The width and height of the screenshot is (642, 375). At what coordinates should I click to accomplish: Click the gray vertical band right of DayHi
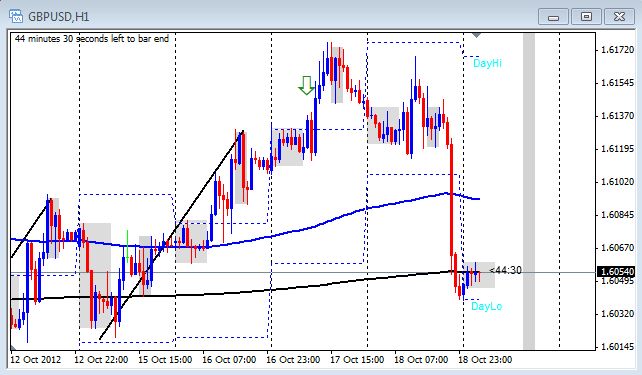click(x=529, y=192)
